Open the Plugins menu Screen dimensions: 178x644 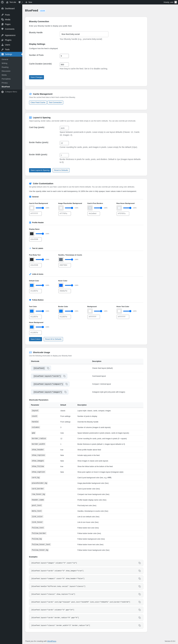tap(8, 40)
